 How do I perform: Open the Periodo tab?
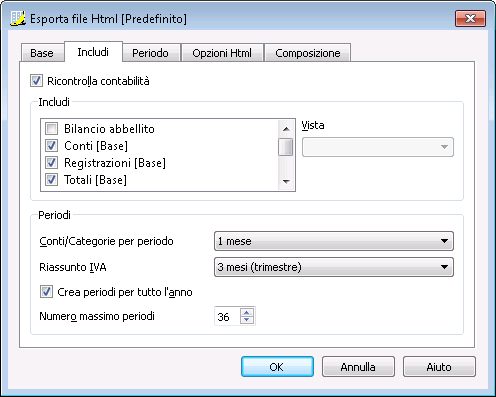(150, 53)
